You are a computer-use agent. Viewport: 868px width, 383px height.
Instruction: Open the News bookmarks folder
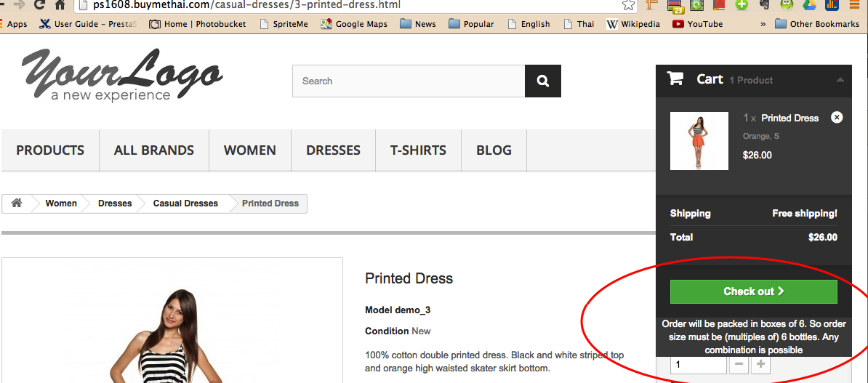pos(418,24)
